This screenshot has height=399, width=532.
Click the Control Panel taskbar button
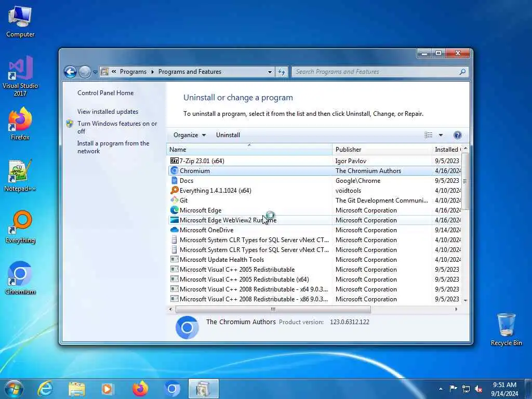[x=203, y=389]
